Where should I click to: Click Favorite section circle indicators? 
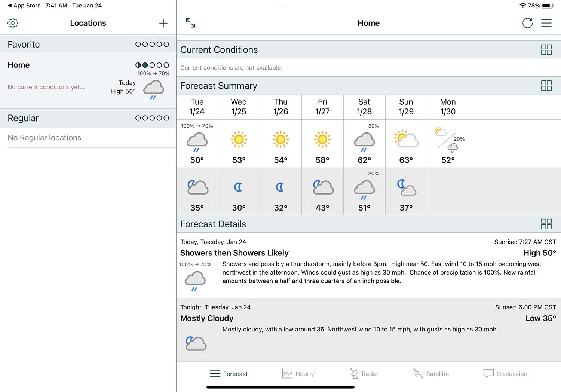[x=152, y=44]
